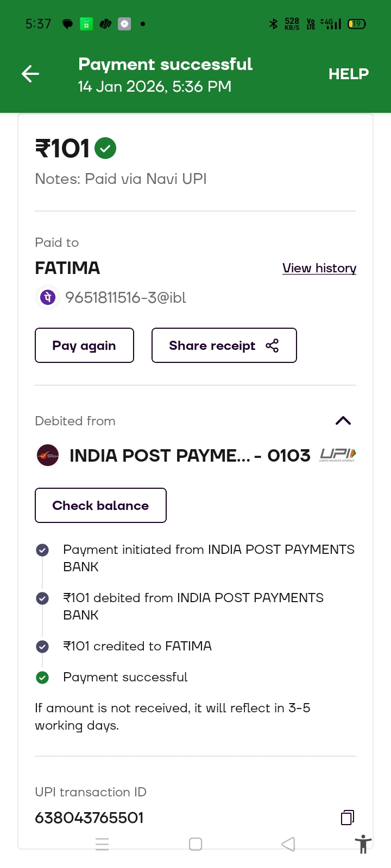This screenshot has width=391, height=868.
Task: Tap the green Payment successful step checkmark
Action: (x=42, y=678)
